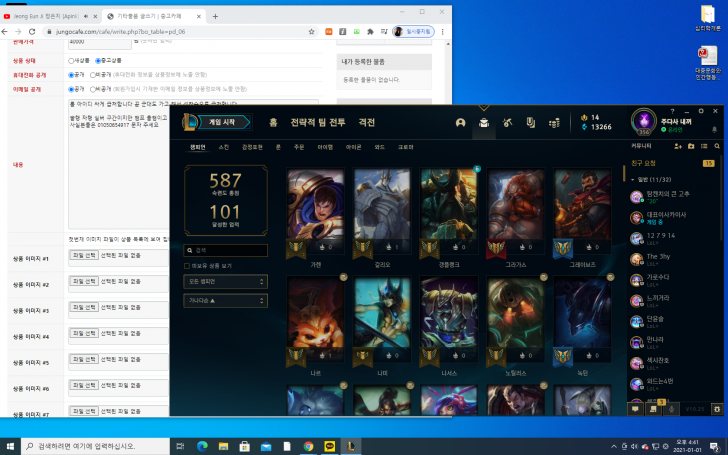Open the 가나다순 sort dropdown

[226, 300]
